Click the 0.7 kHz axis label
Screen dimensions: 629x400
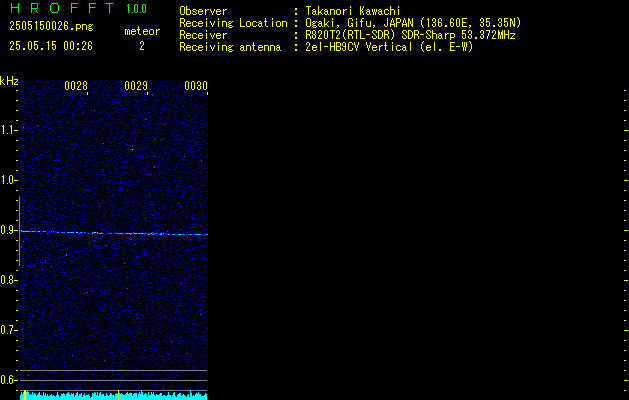click(x=8, y=330)
